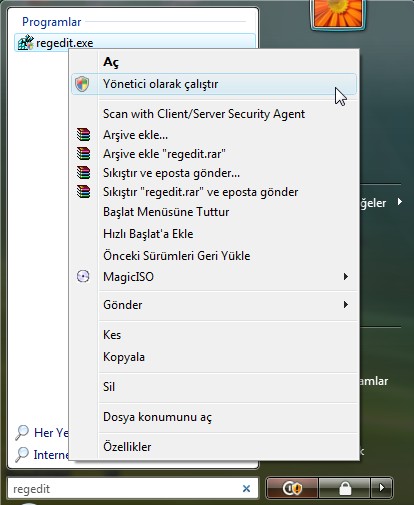The width and height of the screenshot is (414, 505).
Task: Choose Sil from the context menu
Action: pyautogui.click(x=214, y=387)
